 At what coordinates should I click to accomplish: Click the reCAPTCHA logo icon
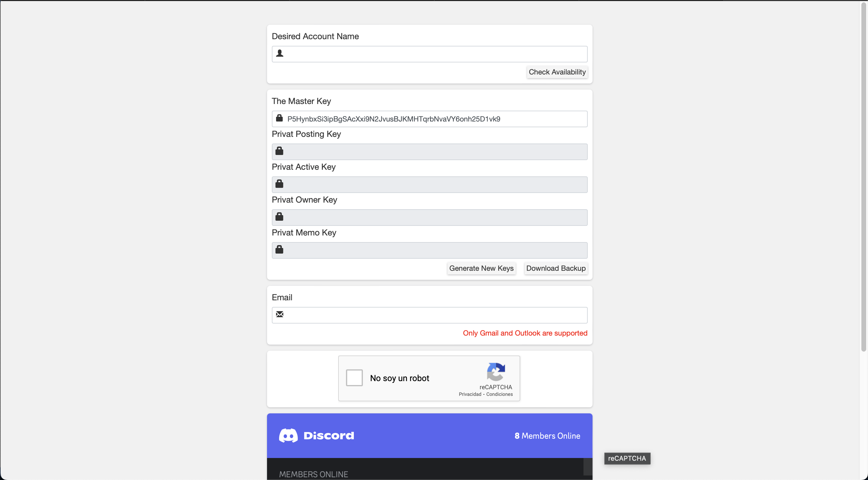coord(496,372)
